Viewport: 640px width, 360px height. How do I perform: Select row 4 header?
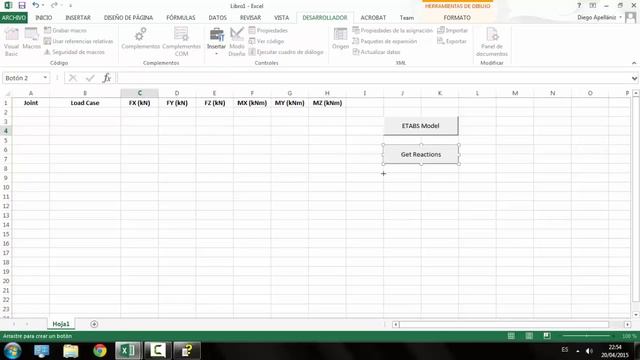click(x=6, y=131)
